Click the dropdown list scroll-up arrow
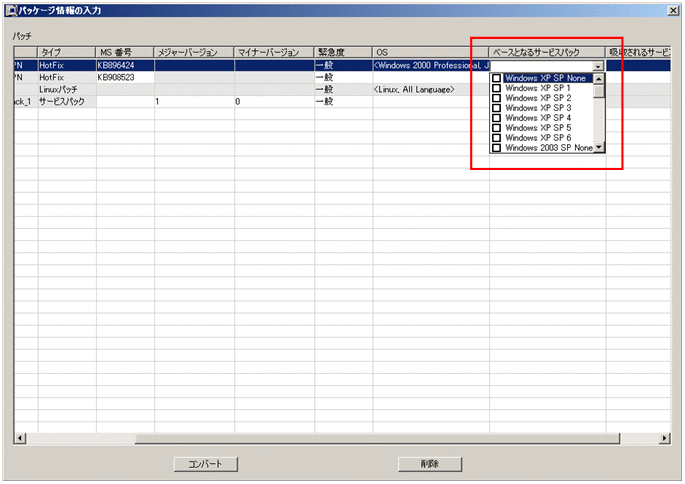685x484 pixels. [599, 79]
